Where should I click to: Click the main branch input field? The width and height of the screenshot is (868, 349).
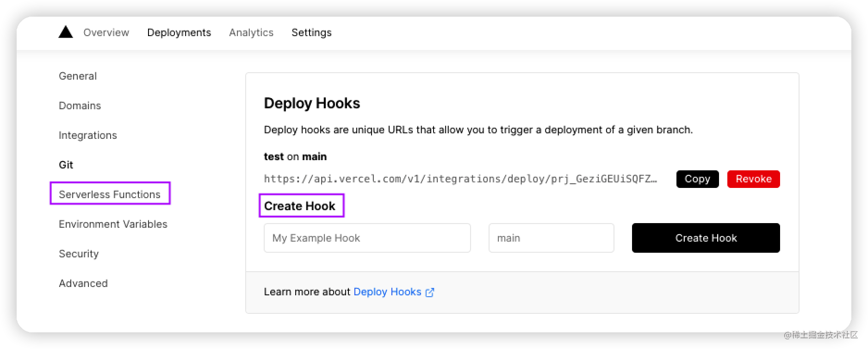click(x=551, y=238)
